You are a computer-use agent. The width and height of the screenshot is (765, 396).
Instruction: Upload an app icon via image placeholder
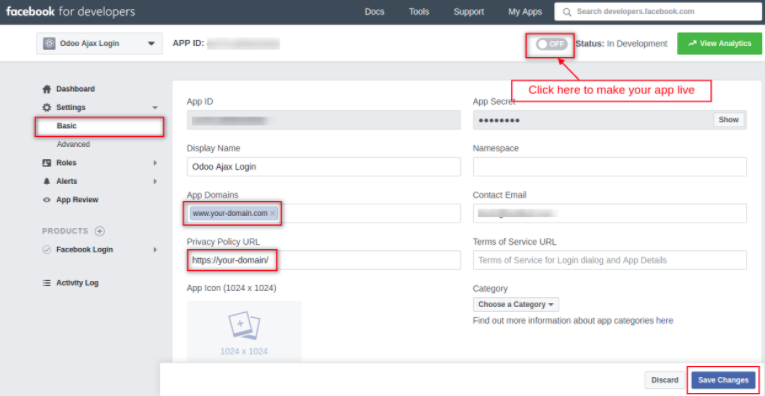(x=244, y=332)
